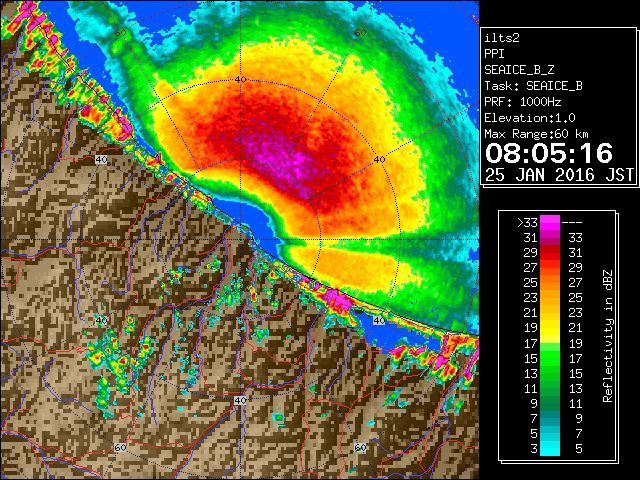Select the "Elevation:1.0" value
The height and width of the screenshot is (480, 640).
click(x=530, y=118)
